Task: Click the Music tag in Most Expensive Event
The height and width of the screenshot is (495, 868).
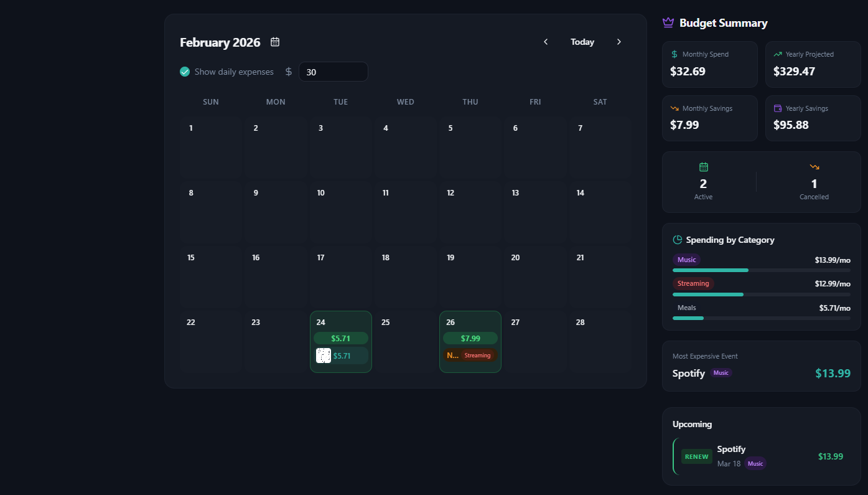Action: tap(721, 373)
